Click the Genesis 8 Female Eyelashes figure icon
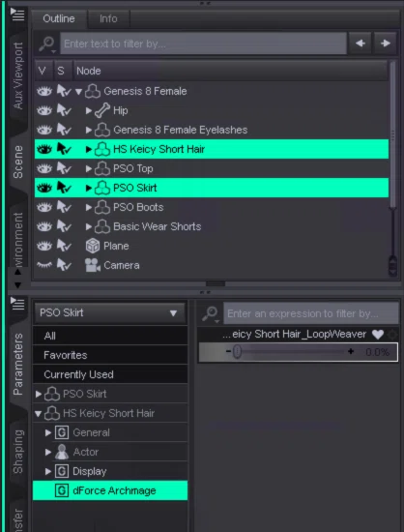This screenshot has height=532, width=404. 102,130
